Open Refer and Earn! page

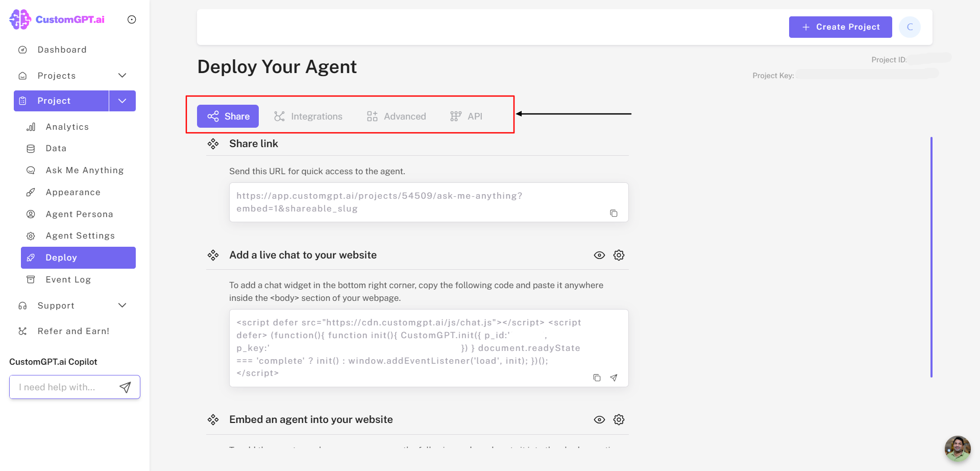pyautogui.click(x=73, y=331)
